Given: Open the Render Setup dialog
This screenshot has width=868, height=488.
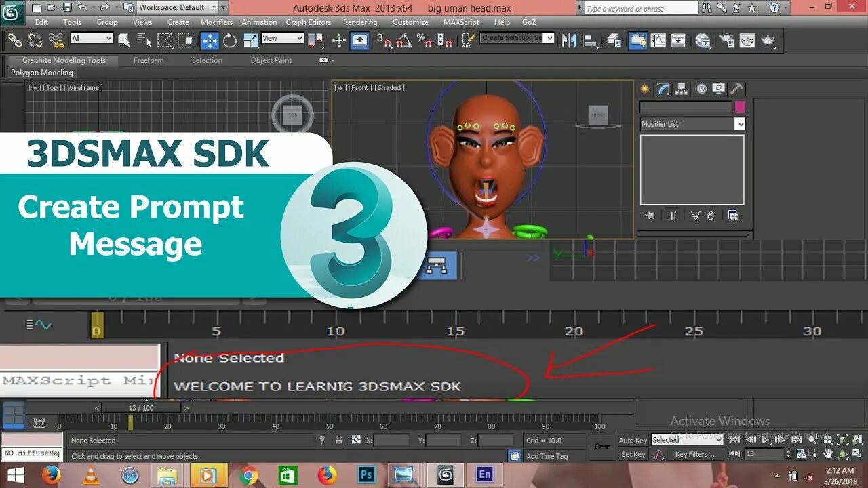Looking at the screenshot, I should [x=727, y=41].
